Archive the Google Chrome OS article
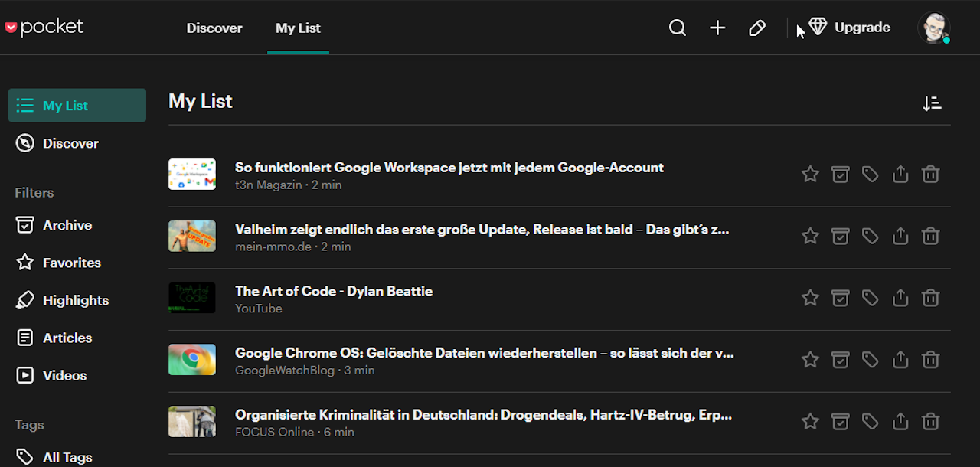This screenshot has height=467, width=980. (841, 360)
